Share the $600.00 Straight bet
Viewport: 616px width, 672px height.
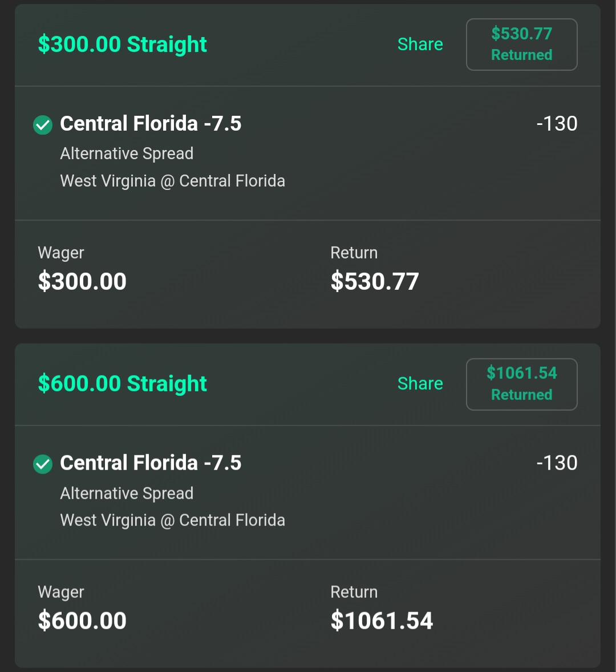tap(420, 384)
